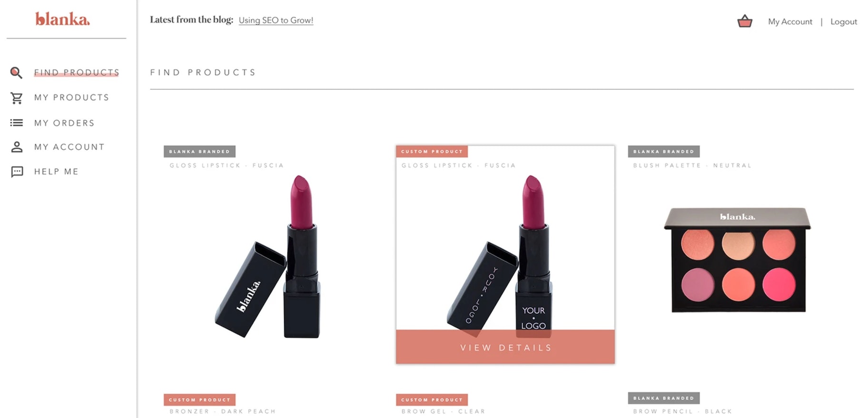
Task: Select the Blush Palette Neutral product image
Action: pos(737,260)
